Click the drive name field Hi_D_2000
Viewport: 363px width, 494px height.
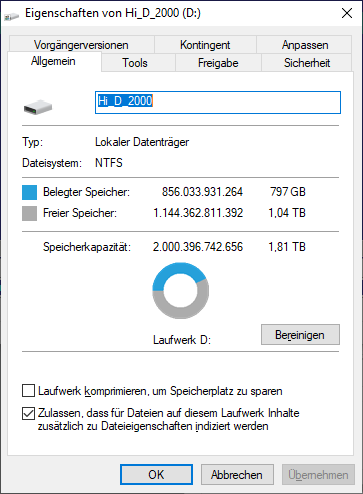click(218, 102)
